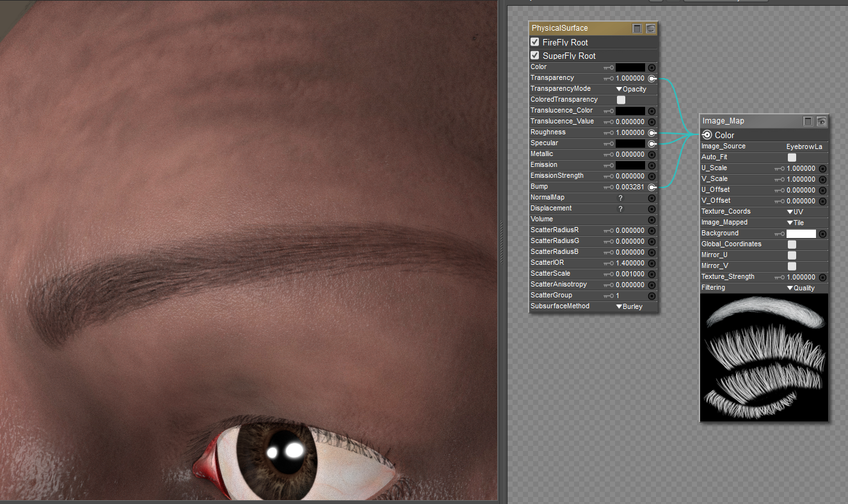
Task: Click the Image_Map node collapse panel icon
Action: [808, 121]
